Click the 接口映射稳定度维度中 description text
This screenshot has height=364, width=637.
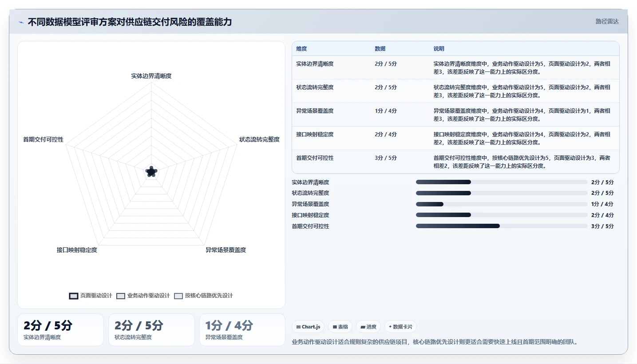point(522,138)
